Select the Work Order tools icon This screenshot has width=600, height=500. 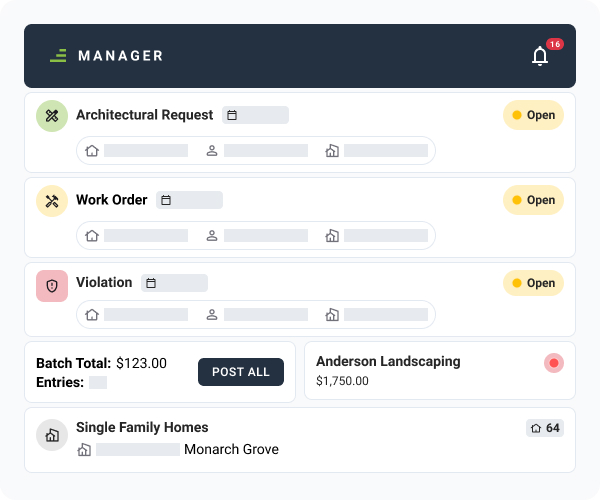point(52,201)
